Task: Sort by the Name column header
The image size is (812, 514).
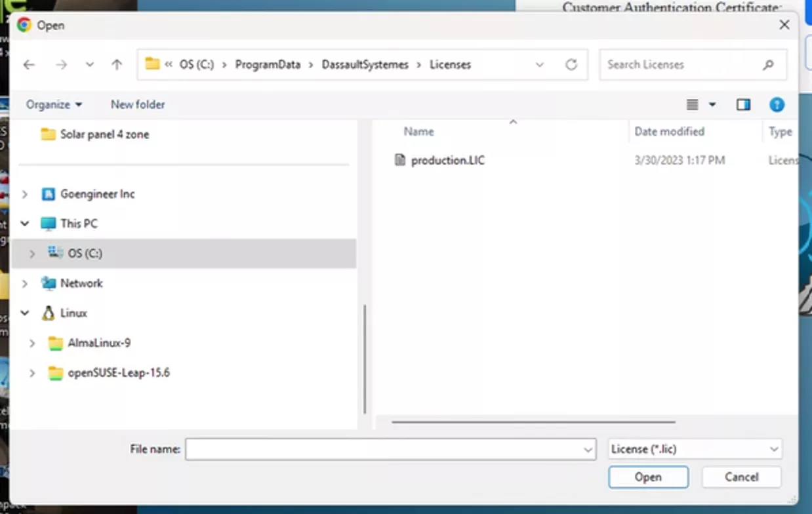Action: coord(418,132)
